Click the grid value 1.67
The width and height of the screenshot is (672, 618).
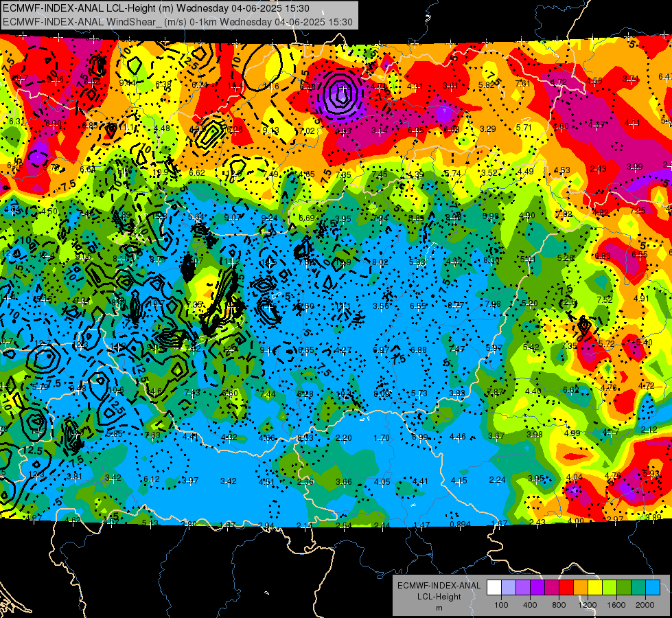pos(499,524)
